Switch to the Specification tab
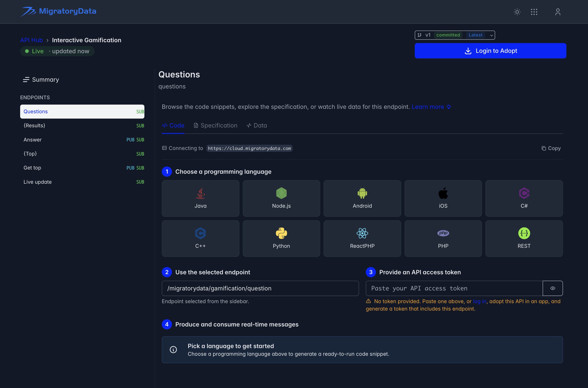This screenshot has height=388, width=588. point(215,125)
